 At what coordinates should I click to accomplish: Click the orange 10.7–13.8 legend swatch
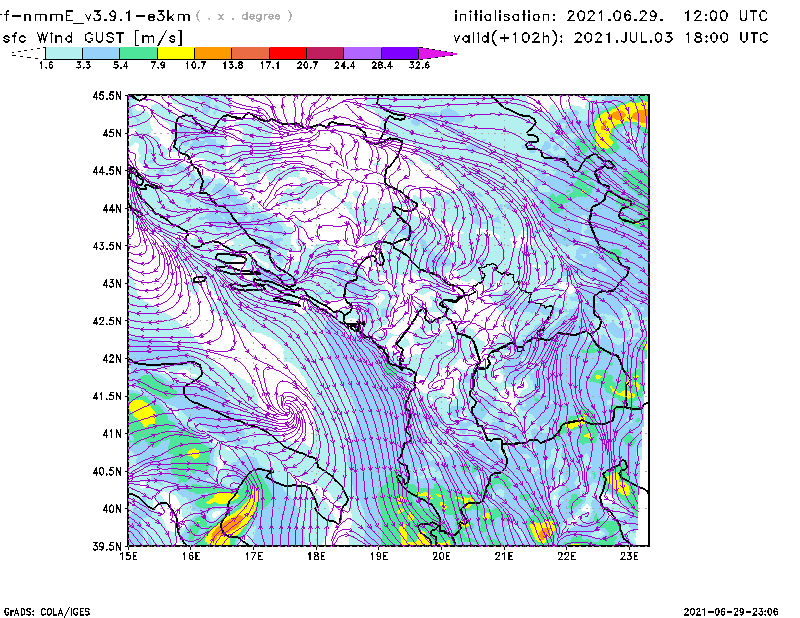[213, 53]
